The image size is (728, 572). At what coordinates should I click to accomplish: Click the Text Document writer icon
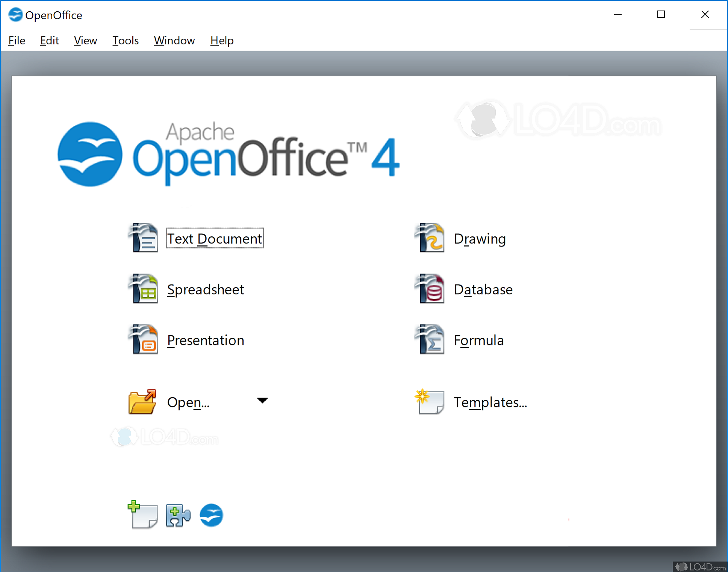tap(143, 238)
